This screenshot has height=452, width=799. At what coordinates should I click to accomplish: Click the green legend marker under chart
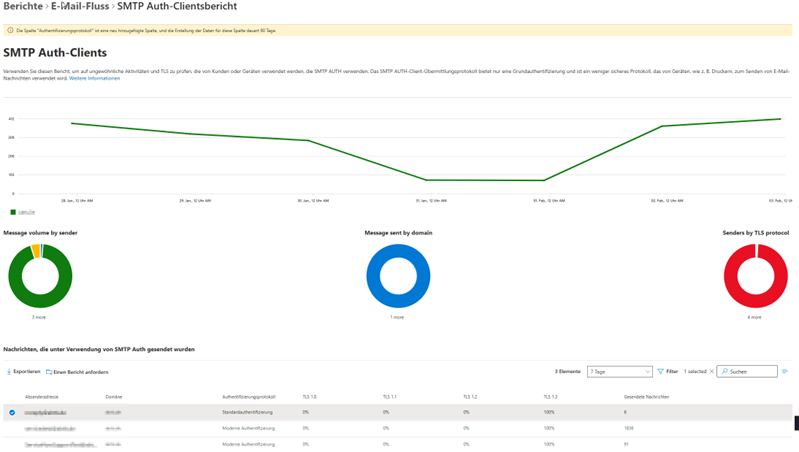13,212
